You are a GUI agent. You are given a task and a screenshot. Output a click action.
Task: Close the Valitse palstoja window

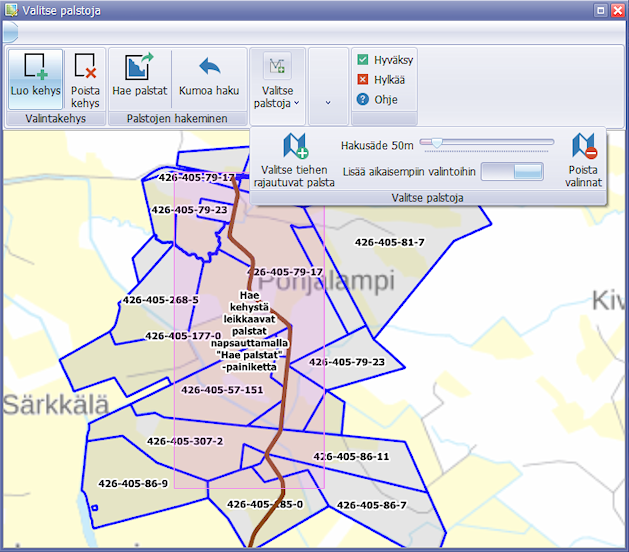click(x=617, y=10)
